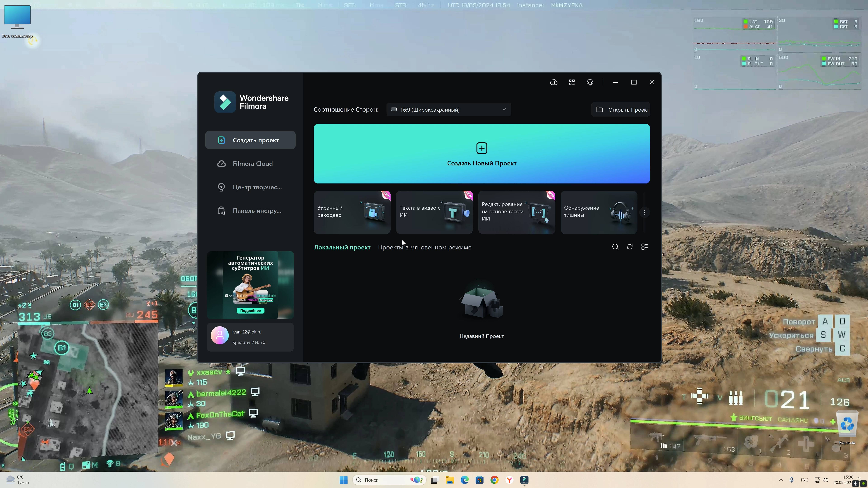Open Обнаружение тишины tool card
The height and width of the screenshot is (488, 868).
point(598,212)
